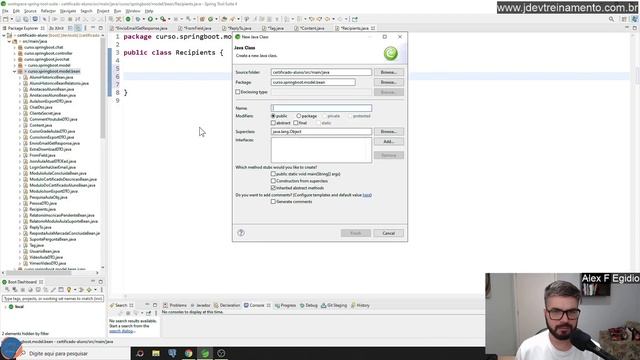Toggle Inherited abstract methods checkbox
The image size is (640, 360).
273,188
